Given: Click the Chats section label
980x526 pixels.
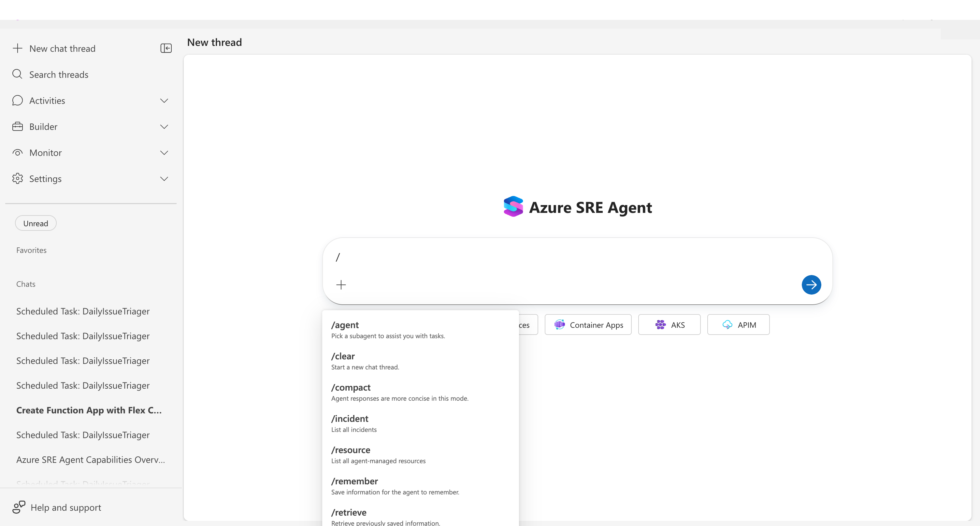Looking at the screenshot, I should (x=26, y=284).
